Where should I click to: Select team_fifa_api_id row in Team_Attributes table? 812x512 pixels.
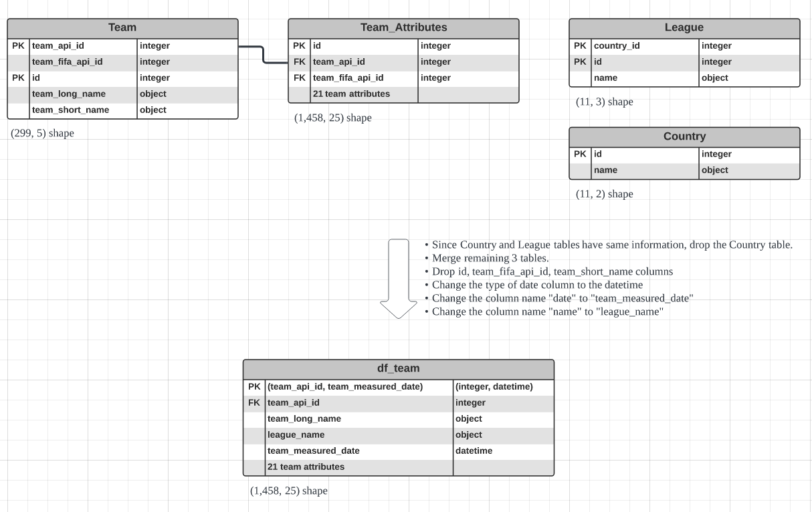348,78
